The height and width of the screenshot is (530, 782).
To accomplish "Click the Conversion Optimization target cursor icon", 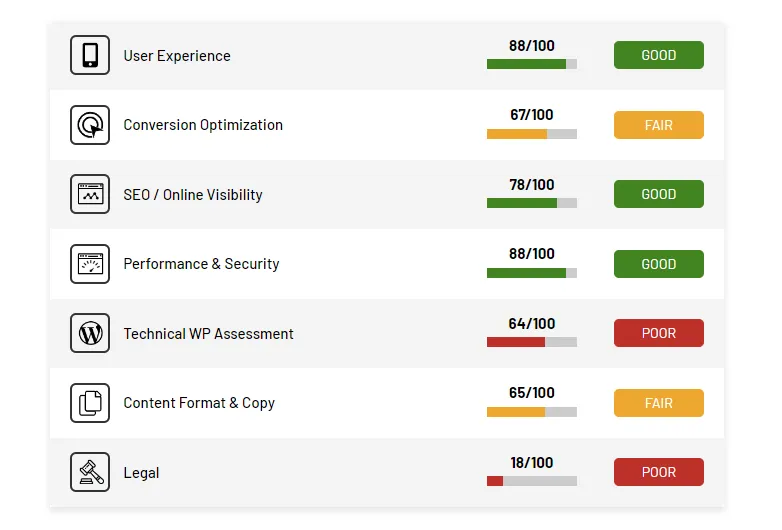I will coord(90,125).
